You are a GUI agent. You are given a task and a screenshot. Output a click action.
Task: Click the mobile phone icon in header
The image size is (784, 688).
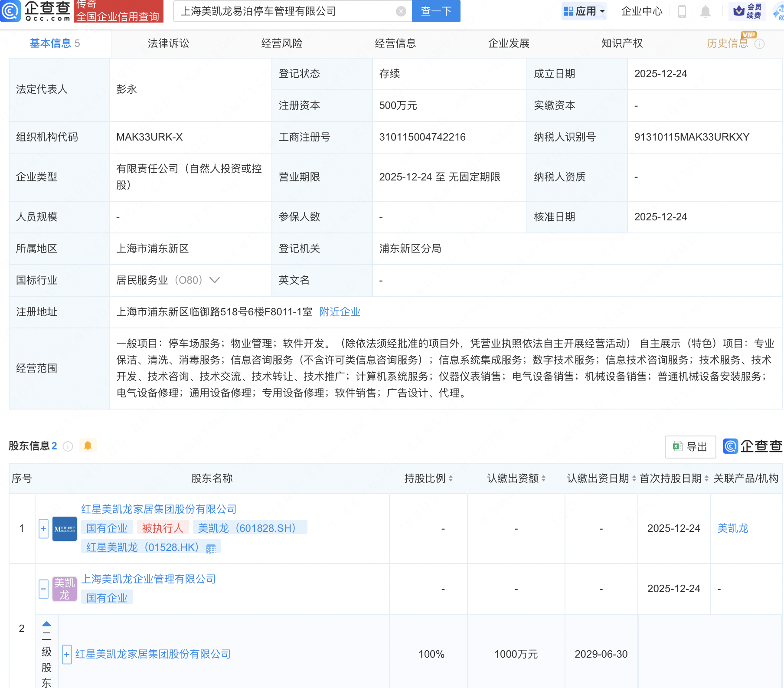(x=682, y=11)
